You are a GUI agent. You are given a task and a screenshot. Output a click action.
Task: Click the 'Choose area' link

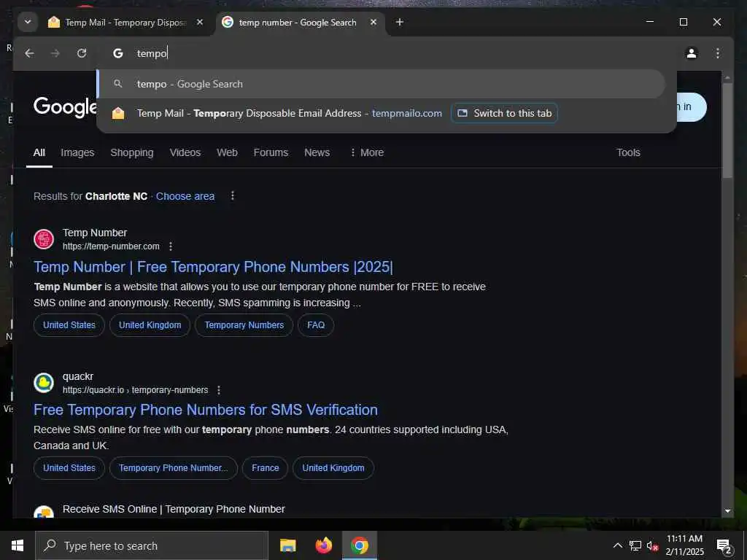pos(185,196)
